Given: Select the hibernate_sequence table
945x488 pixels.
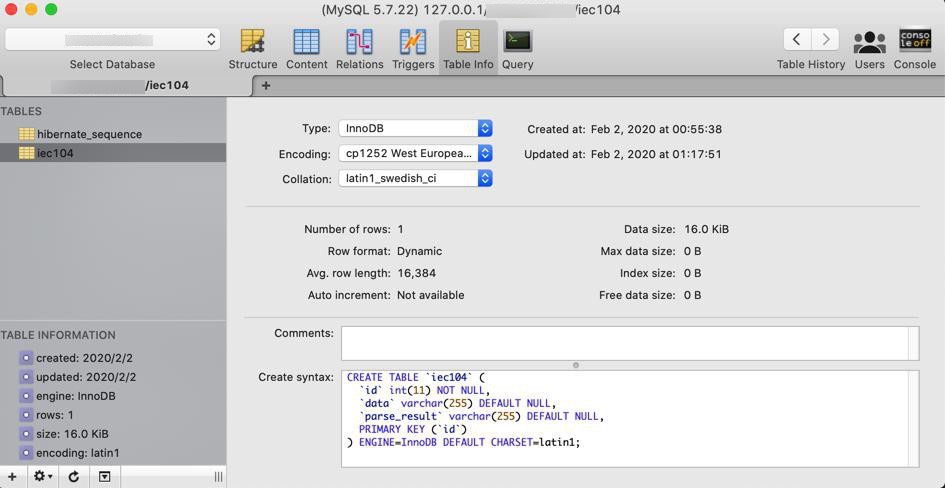Looking at the screenshot, I should [x=89, y=134].
